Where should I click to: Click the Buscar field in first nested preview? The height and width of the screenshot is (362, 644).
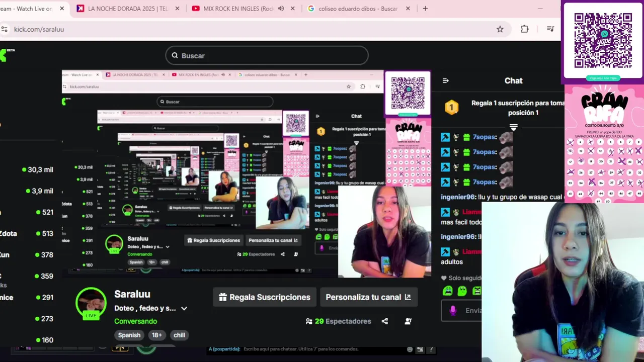tap(215, 102)
